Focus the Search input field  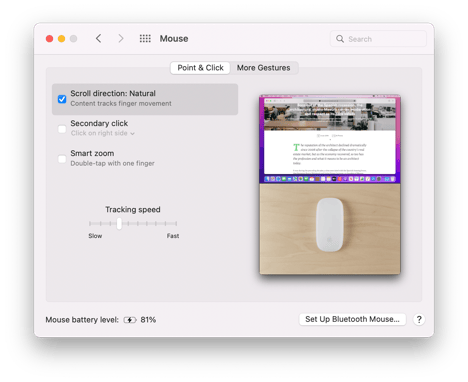click(378, 39)
